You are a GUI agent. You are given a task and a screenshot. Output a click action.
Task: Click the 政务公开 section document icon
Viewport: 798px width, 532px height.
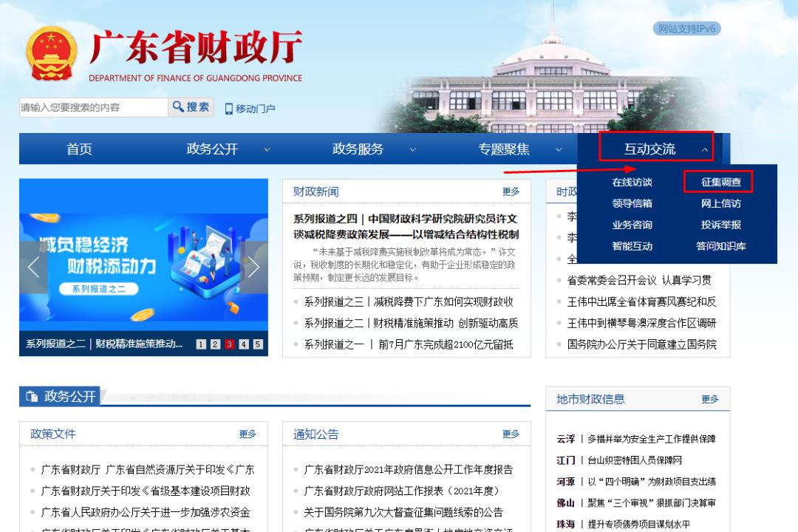click(32, 396)
